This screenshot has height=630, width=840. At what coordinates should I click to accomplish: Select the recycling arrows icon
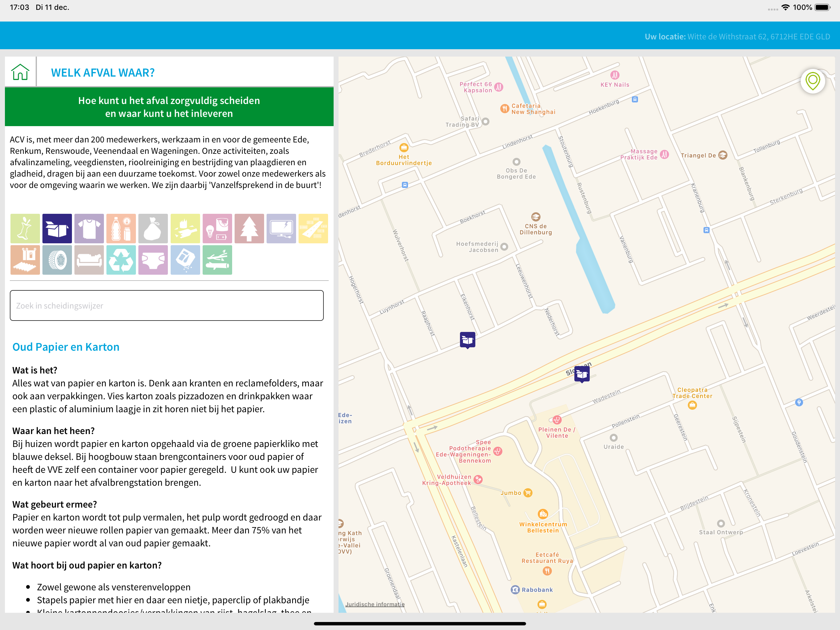pyautogui.click(x=121, y=260)
